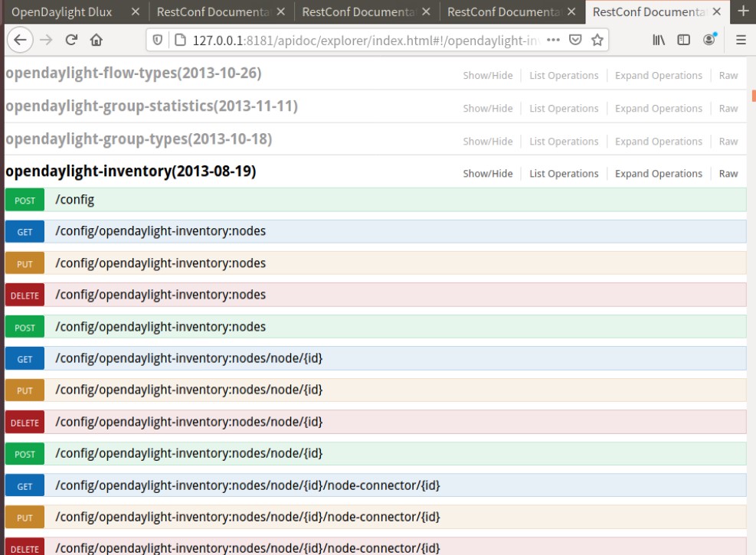Expand opendaylight-flow-types(2013-10-26) section

click(x=133, y=73)
